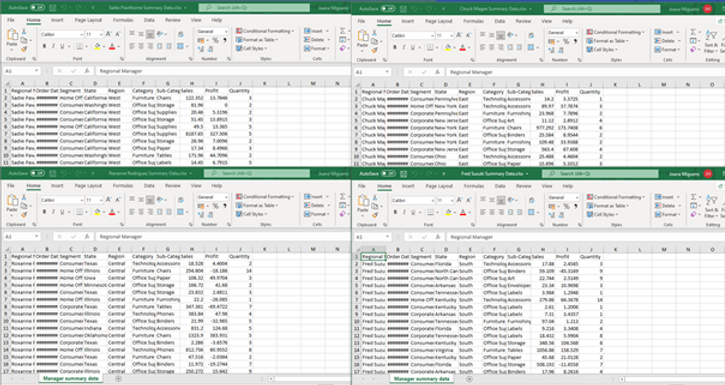Open Review tab in the Chuck Magee window

point(523,21)
